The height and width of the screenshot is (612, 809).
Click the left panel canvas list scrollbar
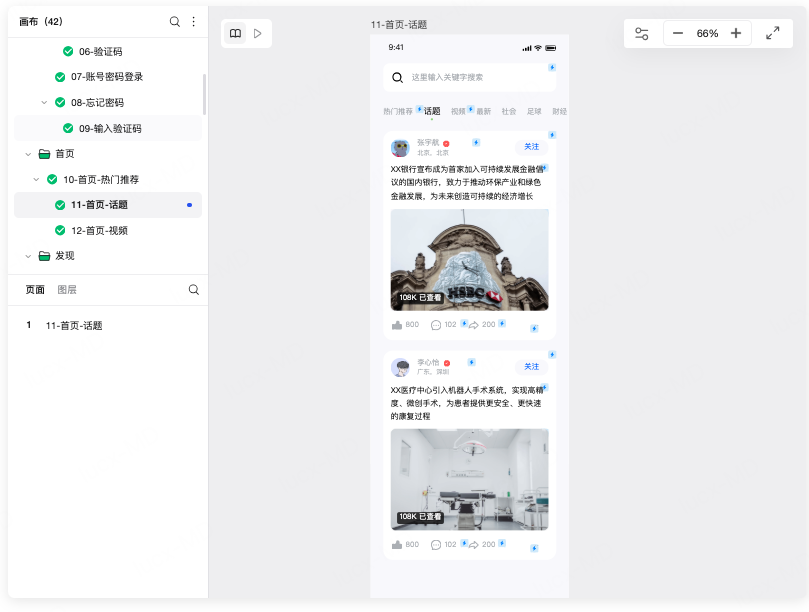pos(204,94)
